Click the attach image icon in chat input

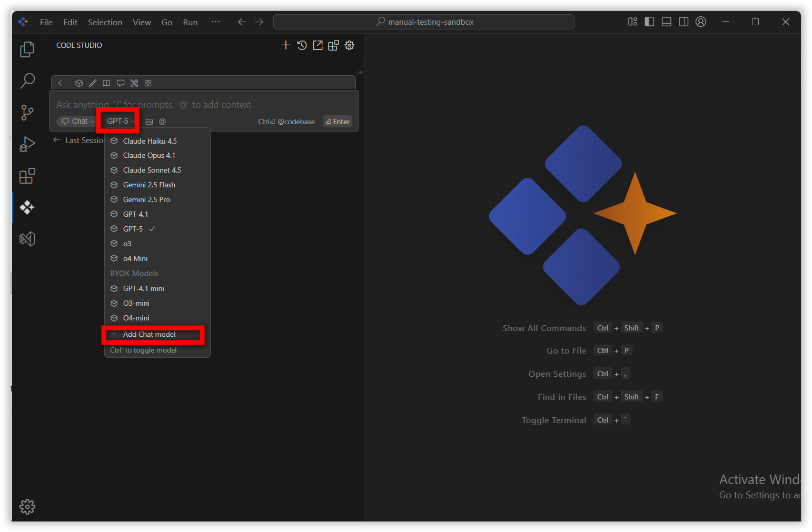150,122
